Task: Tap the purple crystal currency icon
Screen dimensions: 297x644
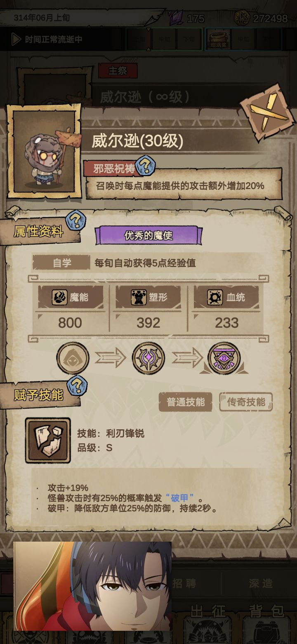Action: coord(176,18)
